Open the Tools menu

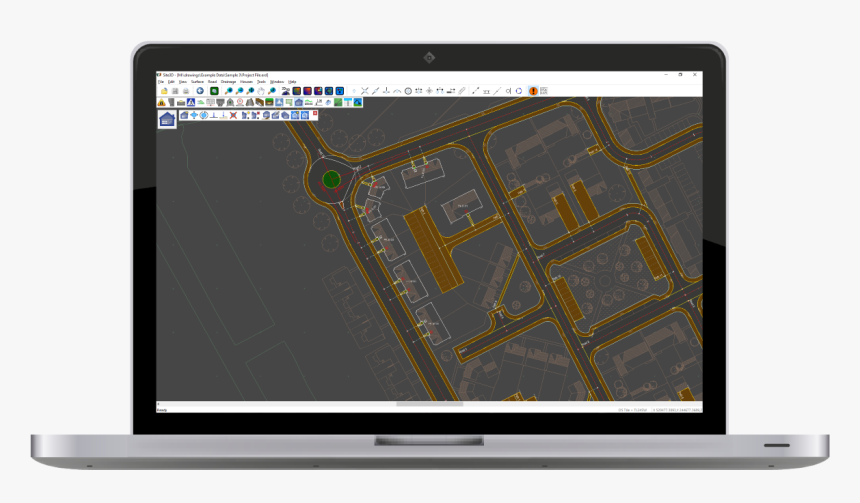click(261, 82)
